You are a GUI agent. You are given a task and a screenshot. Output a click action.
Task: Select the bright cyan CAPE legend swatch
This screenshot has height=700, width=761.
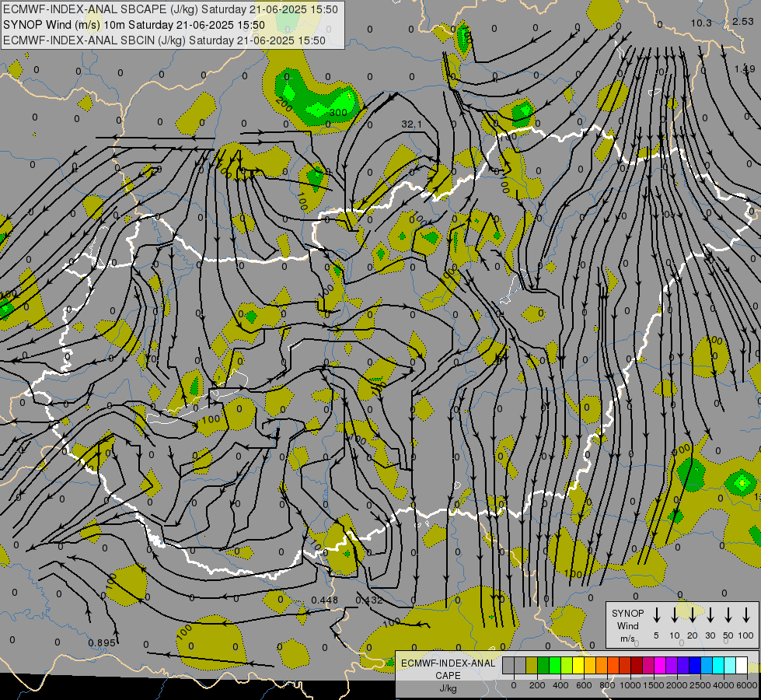[719, 665]
